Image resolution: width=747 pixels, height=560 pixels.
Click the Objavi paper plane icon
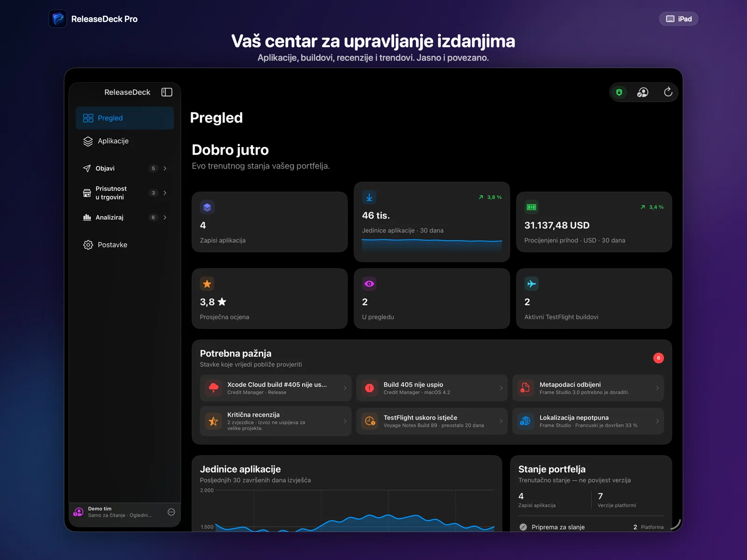87,168
